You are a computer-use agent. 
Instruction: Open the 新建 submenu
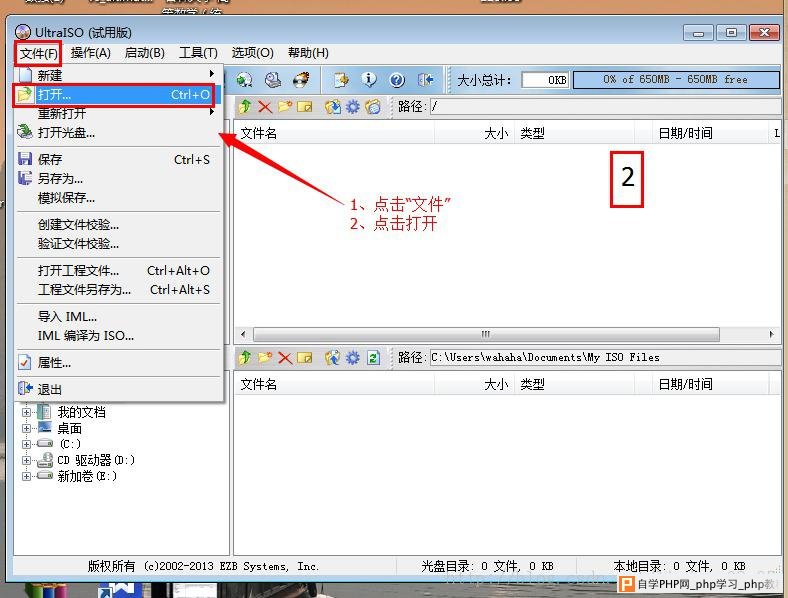click(119, 75)
